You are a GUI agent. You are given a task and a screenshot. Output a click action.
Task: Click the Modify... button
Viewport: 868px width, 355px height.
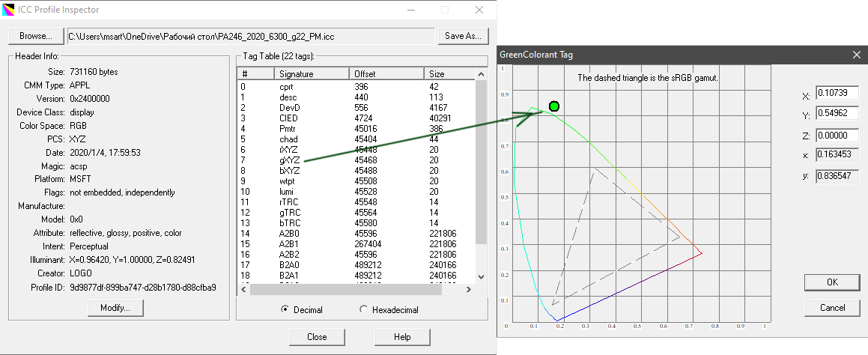115,308
